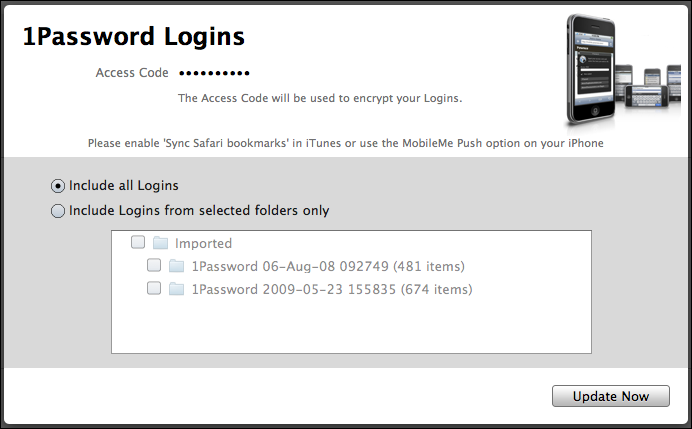
Task: Focus the Access Code password field
Action: pos(214,73)
